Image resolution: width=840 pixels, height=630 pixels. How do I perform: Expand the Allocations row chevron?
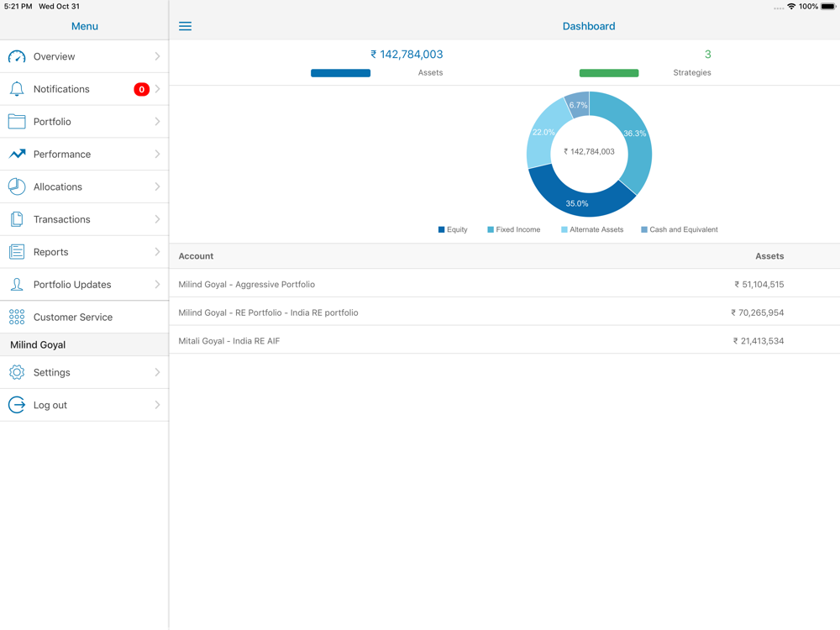(x=158, y=186)
